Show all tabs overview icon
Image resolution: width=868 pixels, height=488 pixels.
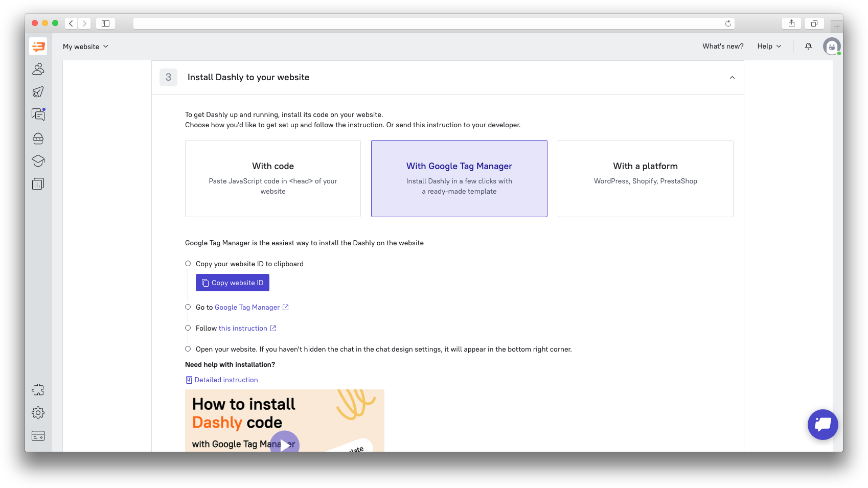tap(814, 24)
